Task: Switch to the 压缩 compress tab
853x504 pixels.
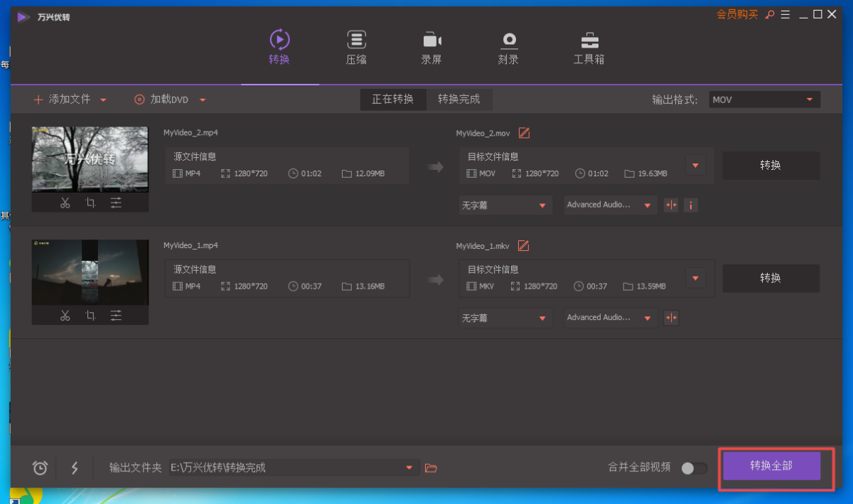Action: point(356,48)
